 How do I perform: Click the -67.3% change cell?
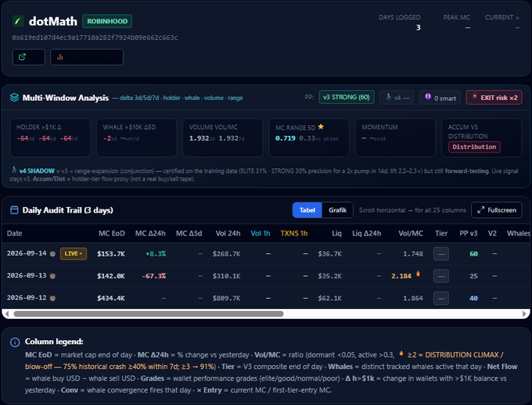(154, 276)
